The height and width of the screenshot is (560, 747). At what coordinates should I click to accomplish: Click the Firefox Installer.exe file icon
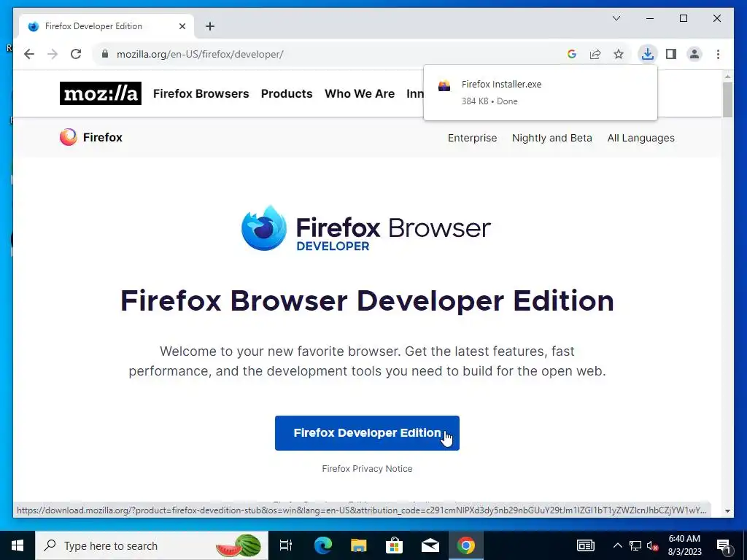444,86
